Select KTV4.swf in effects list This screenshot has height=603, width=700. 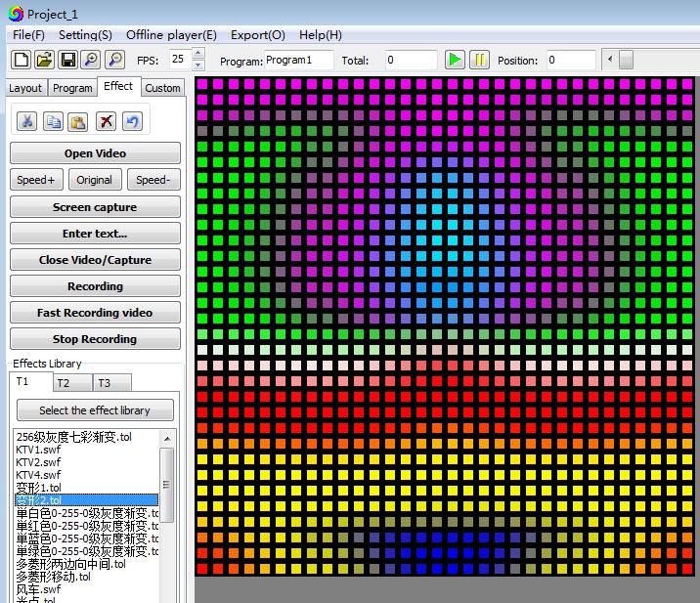pos(87,474)
